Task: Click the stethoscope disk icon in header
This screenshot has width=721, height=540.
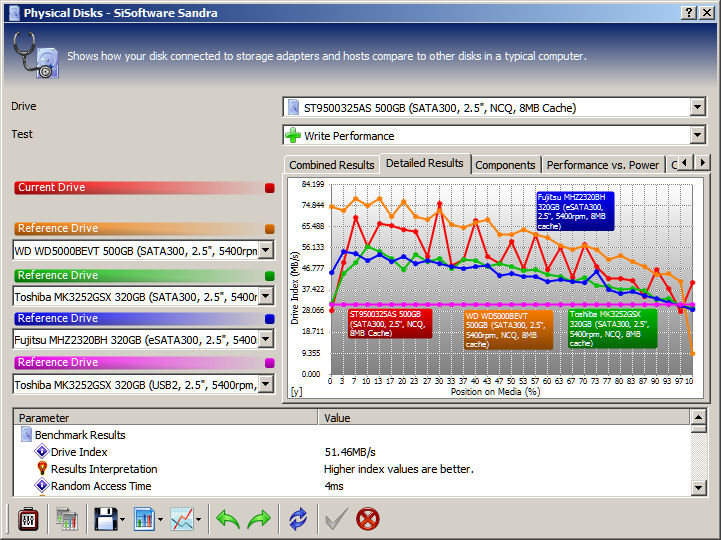Action: pyautogui.click(x=36, y=55)
